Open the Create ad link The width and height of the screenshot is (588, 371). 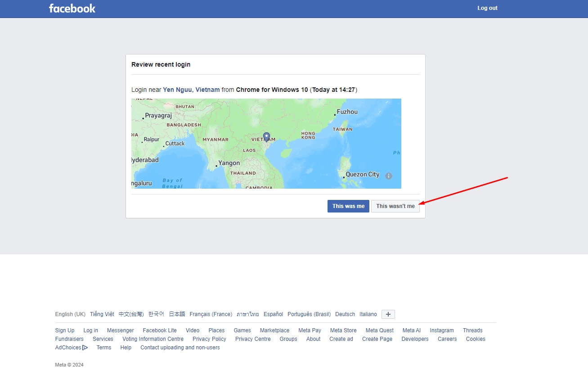click(341, 339)
